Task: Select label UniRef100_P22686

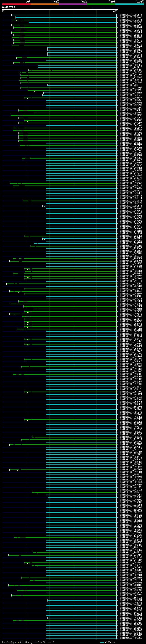Action: pos(131,77)
